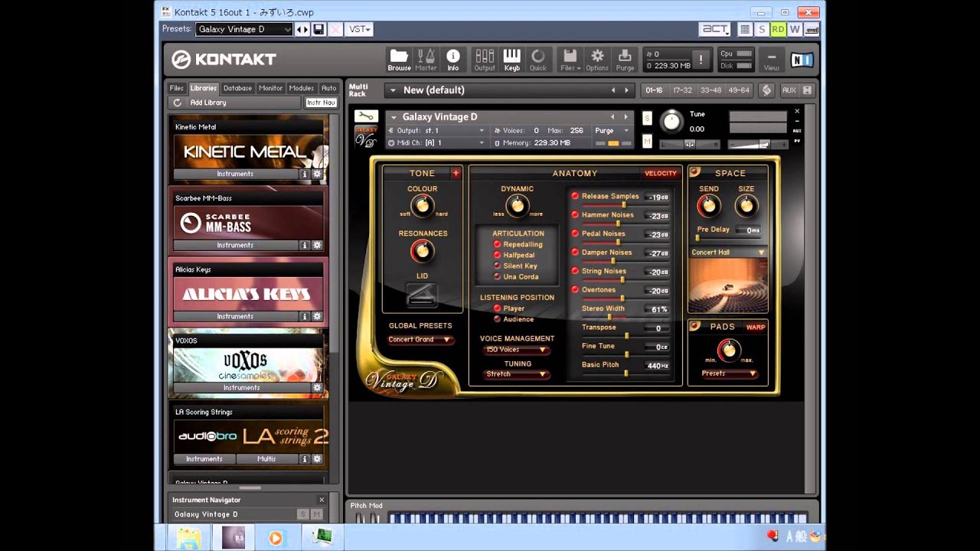
Task: Switch to the Monitor tab
Action: click(270, 88)
